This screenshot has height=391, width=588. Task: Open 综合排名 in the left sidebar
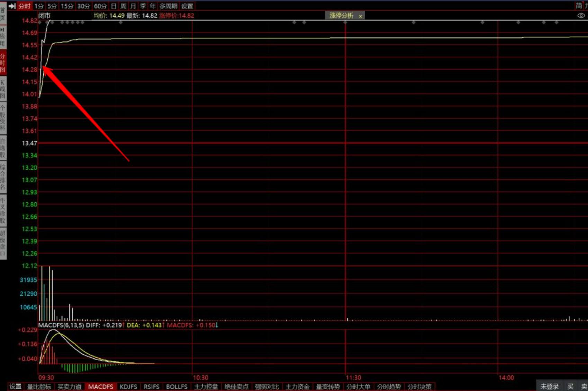(x=3, y=178)
